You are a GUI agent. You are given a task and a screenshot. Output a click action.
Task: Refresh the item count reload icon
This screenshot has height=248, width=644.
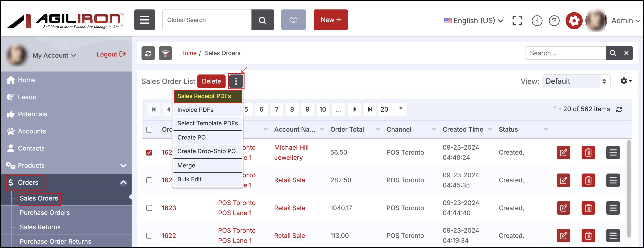click(619, 109)
